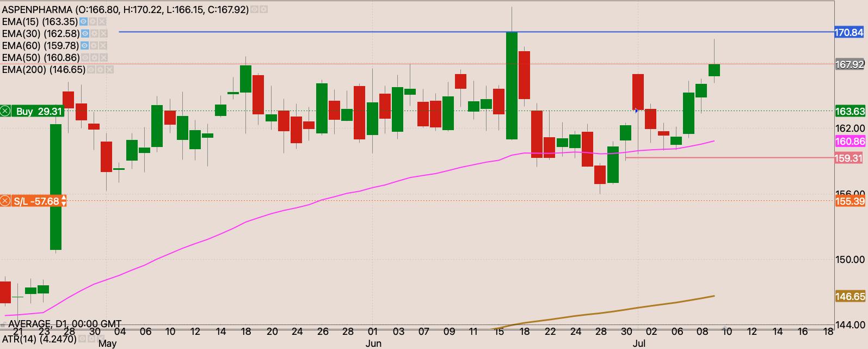Open settings gear for EMA(60) indicator
The height and width of the screenshot is (349, 868).
point(94,46)
